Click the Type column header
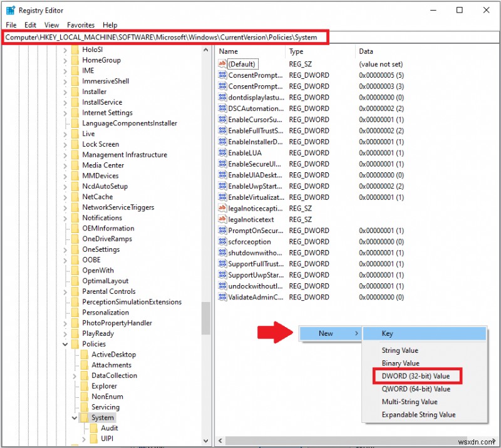This screenshot has height=448, width=501. [x=294, y=51]
